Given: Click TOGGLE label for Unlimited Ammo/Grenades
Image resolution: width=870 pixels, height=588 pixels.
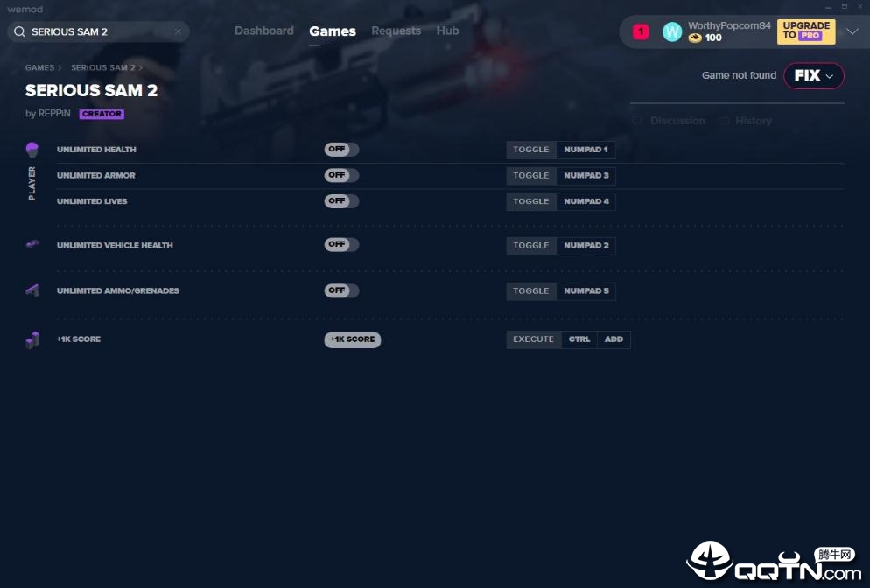Looking at the screenshot, I should click(531, 290).
